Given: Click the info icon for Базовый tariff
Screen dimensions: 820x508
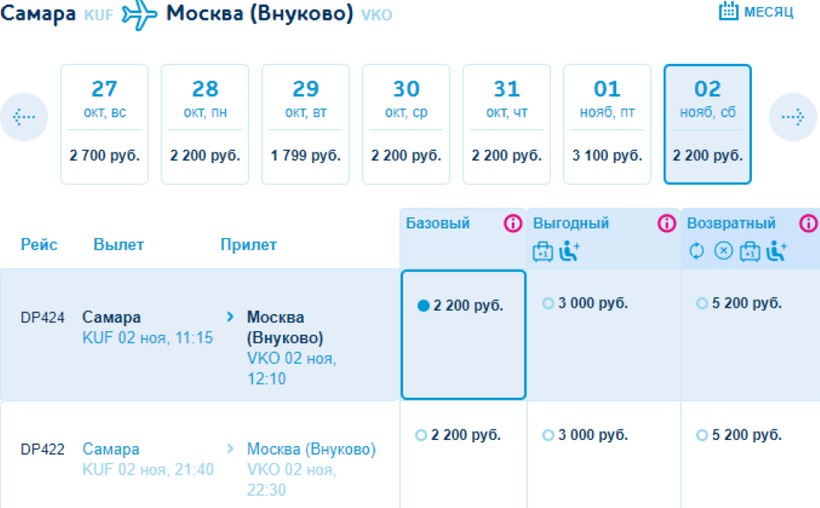Looking at the screenshot, I should click(513, 224).
